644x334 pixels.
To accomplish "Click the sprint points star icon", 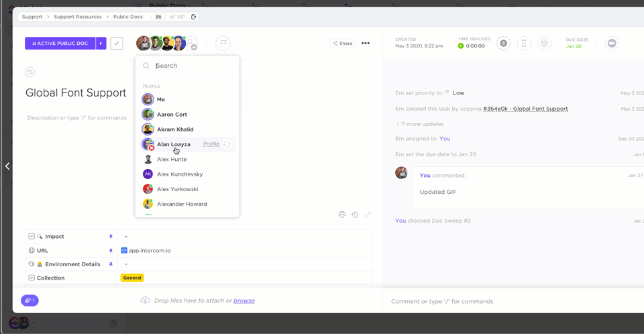I will (544, 43).
